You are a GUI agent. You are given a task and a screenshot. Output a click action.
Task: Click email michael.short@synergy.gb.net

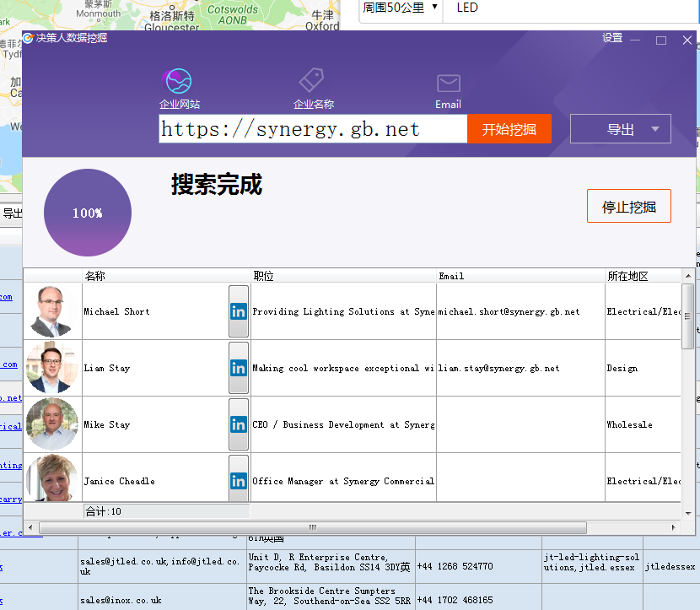[509, 311]
